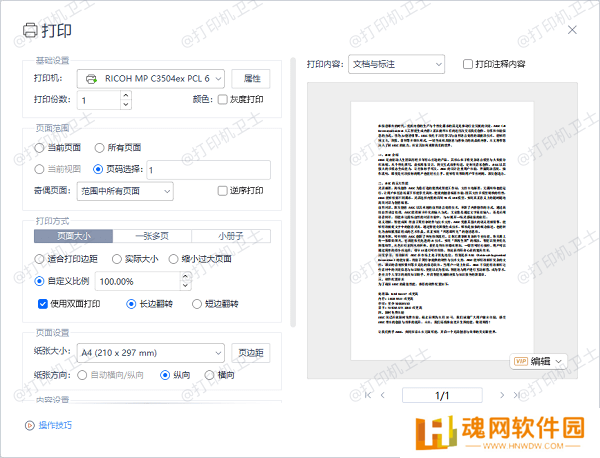Screen dimensions: 600x458
Task: Go to previous preview page
Action: (x=383, y=395)
